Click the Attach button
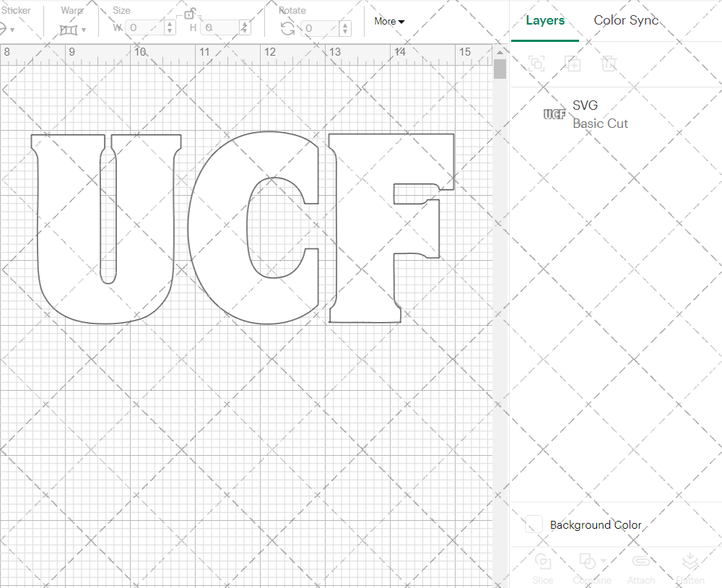Image resolution: width=722 pixels, height=588 pixels. pyautogui.click(x=641, y=569)
